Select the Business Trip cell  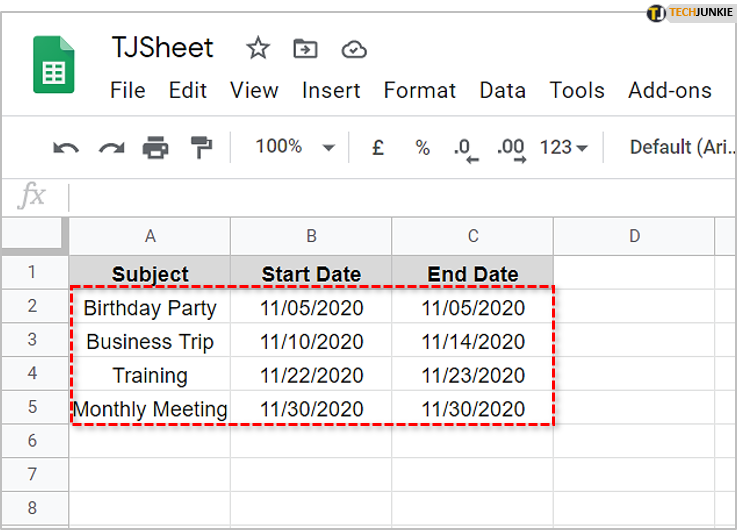click(150, 342)
